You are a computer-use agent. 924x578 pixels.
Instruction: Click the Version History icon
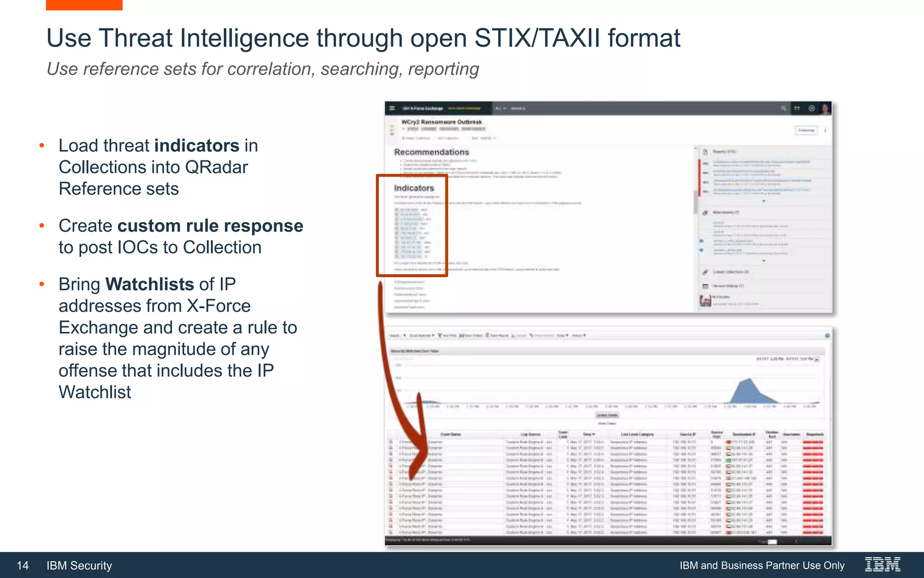coord(705,286)
